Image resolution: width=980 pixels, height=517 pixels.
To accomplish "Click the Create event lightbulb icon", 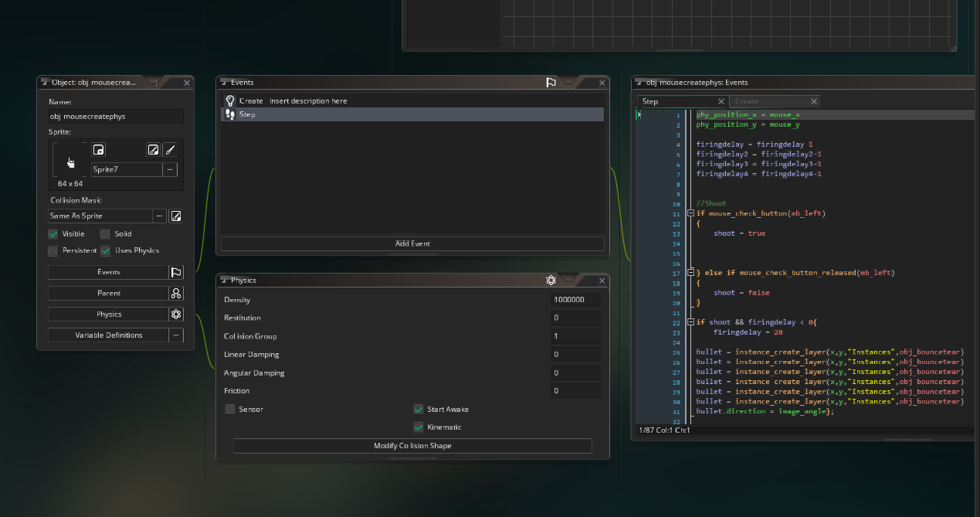I will tap(229, 100).
